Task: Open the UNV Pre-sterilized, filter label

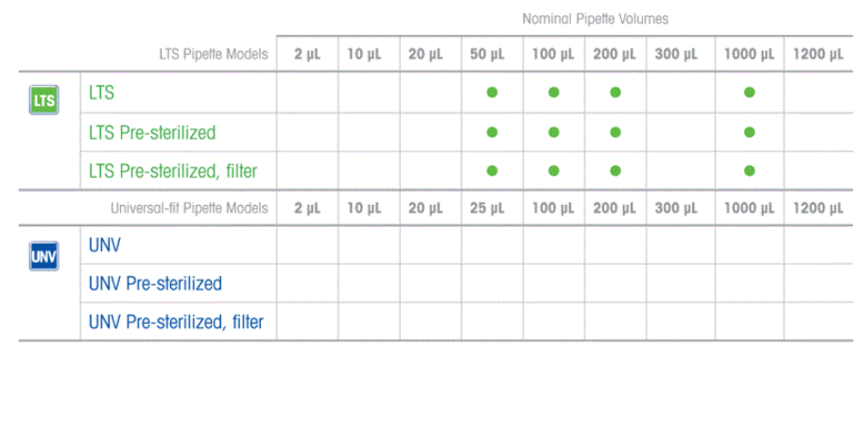Action: click(x=176, y=321)
